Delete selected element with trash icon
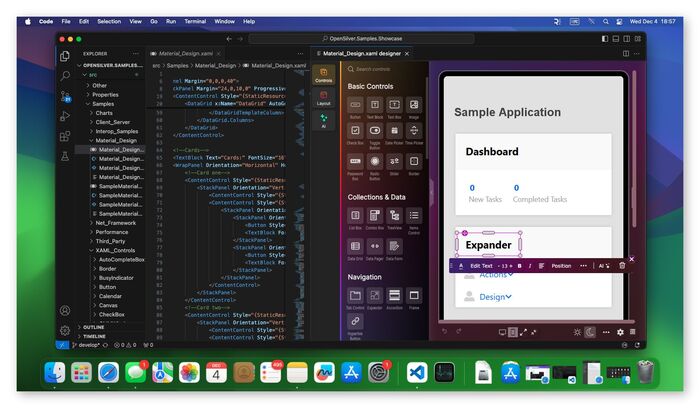 pos(622,265)
